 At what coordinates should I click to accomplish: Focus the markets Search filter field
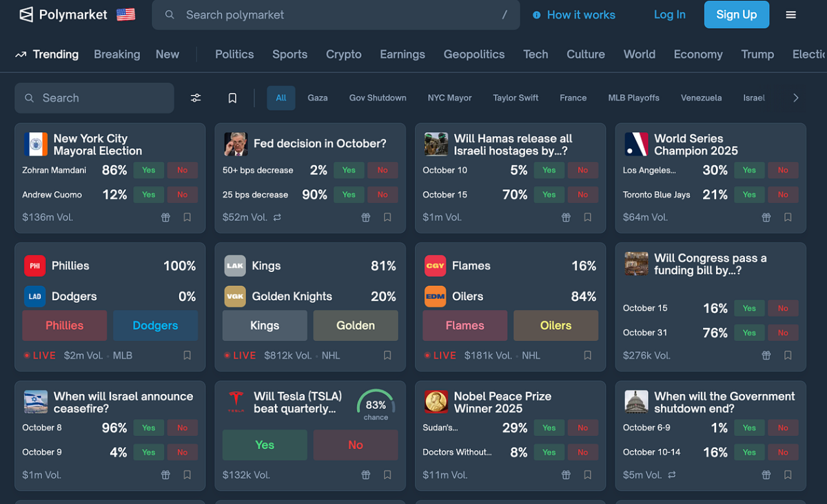click(94, 98)
